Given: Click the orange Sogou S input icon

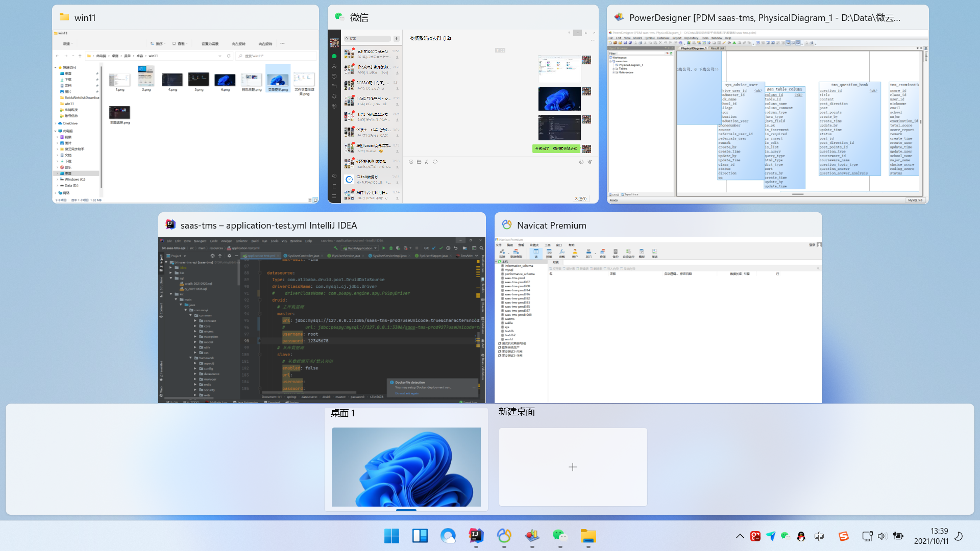Looking at the screenshot, I should (x=844, y=536).
